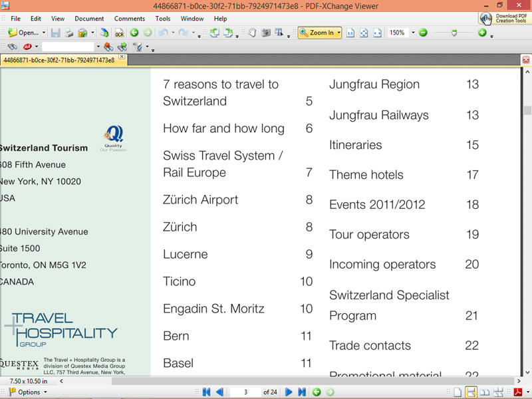Click the red search provider icon

coord(27,47)
